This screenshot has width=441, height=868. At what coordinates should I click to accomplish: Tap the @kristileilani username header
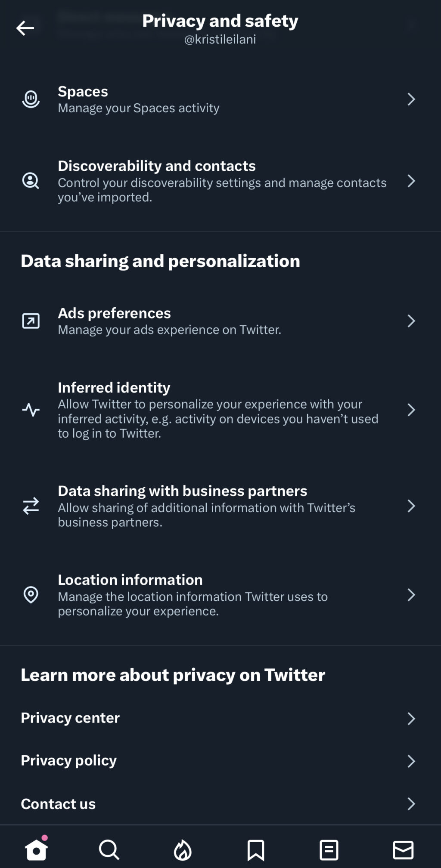click(220, 39)
